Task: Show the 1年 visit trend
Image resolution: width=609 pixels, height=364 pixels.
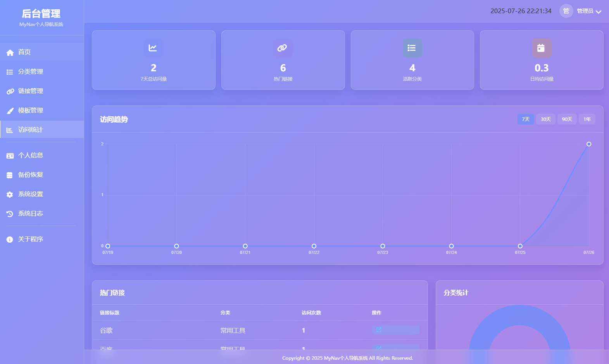Action: click(587, 119)
